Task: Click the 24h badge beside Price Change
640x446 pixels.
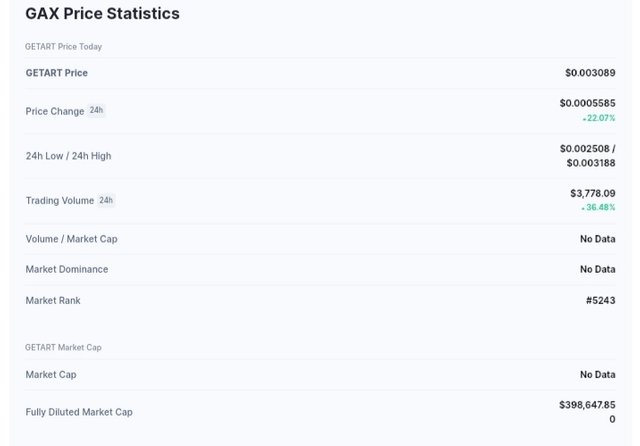Action: click(96, 111)
